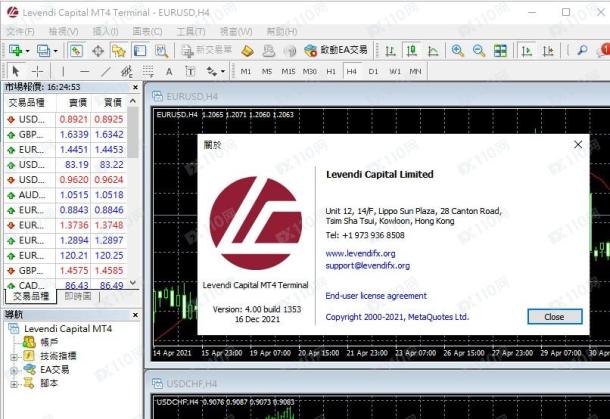
Task: Open the 檢視(V) menu
Action: point(63,31)
